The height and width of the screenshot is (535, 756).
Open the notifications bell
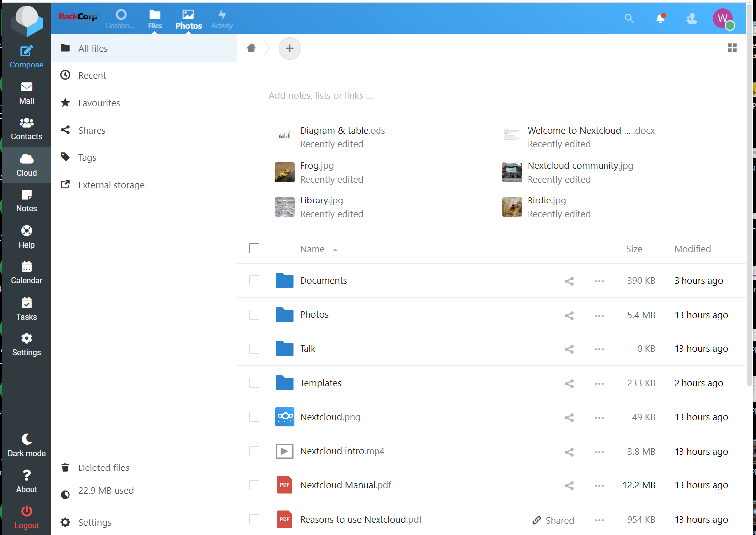[x=661, y=19]
